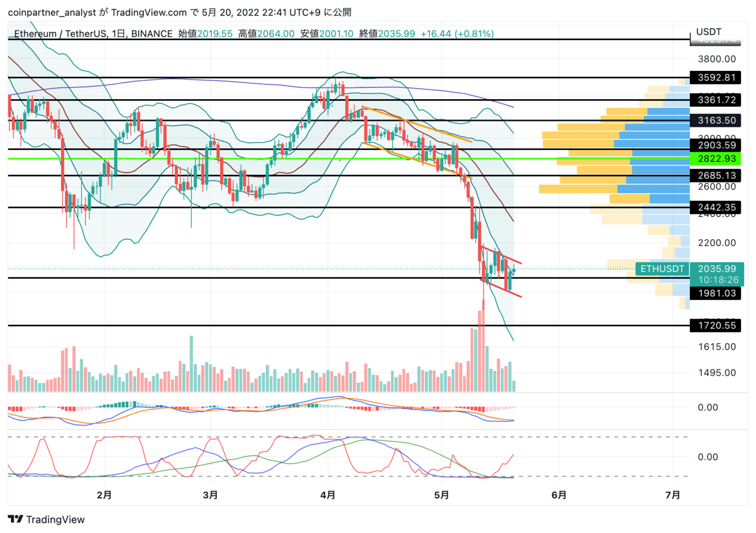Select the green horizontal line at 2822.93
This screenshot has width=756, height=533.
click(348, 159)
